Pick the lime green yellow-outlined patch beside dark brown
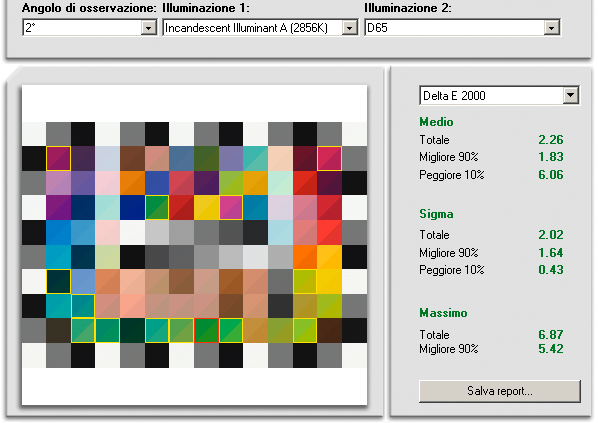This screenshot has width=598, height=423. click(x=305, y=330)
